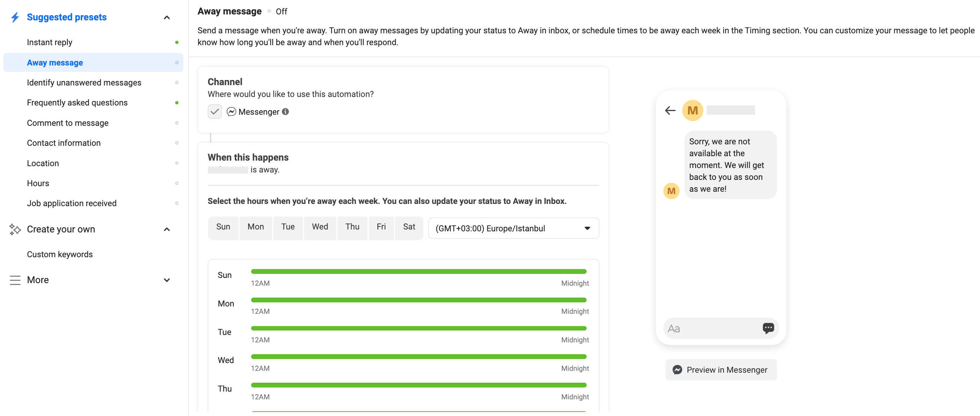Click the Messenger icon on the Preview in Messenger button

677,370
